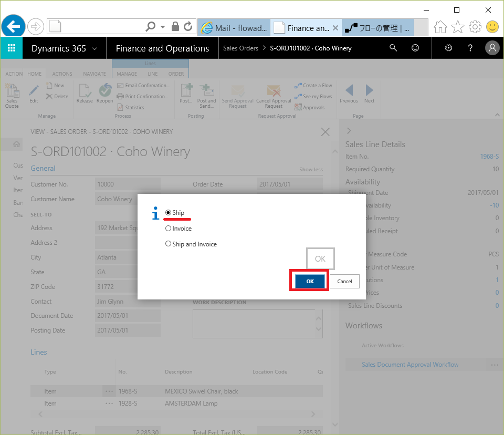Go to Previous page arrow
The width and height of the screenshot is (504, 435).
349,94
